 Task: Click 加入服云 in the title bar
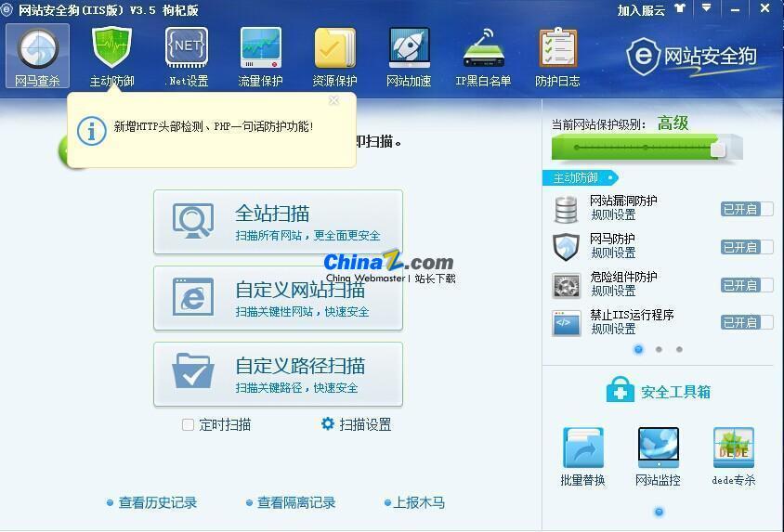coord(641,10)
